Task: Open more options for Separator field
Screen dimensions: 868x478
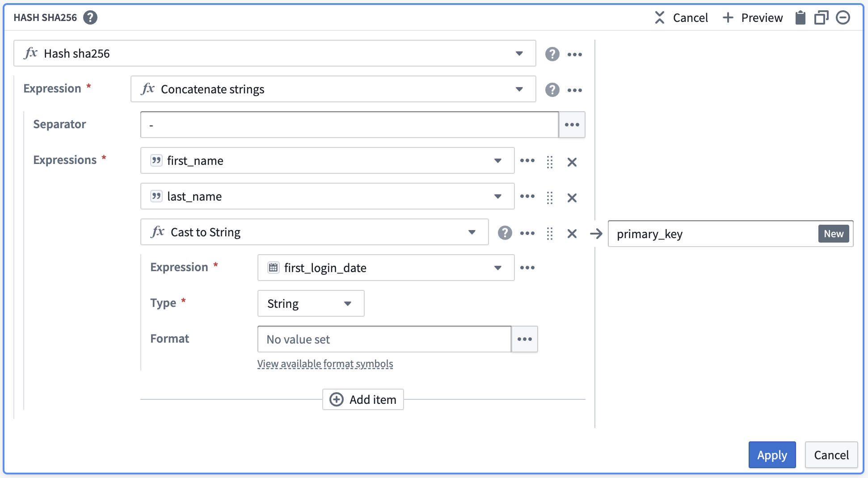Action: [x=572, y=125]
